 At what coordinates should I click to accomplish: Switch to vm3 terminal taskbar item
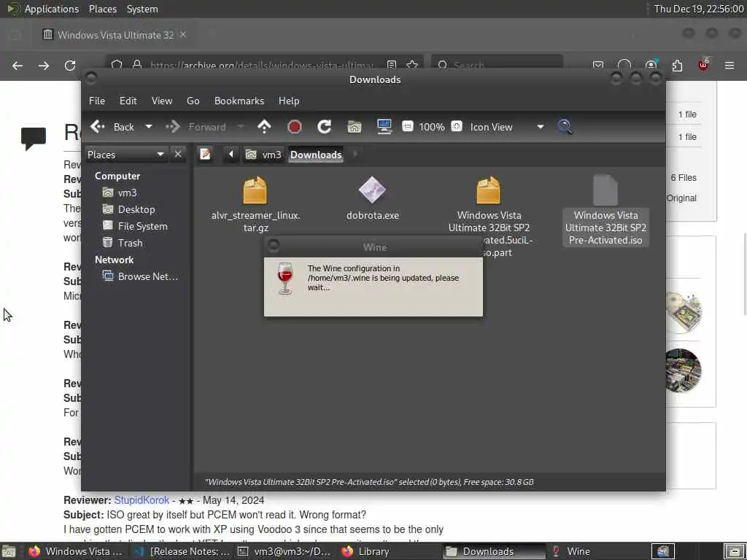click(x=285, y=551)
